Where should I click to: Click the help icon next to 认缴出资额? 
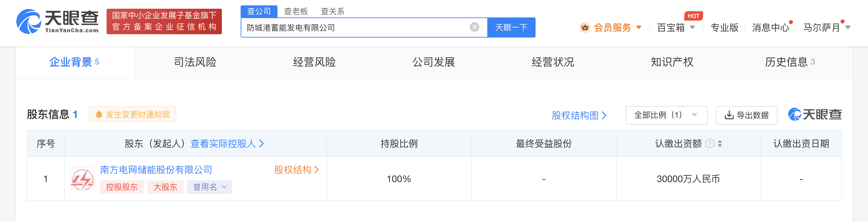(x=709, y=144)
